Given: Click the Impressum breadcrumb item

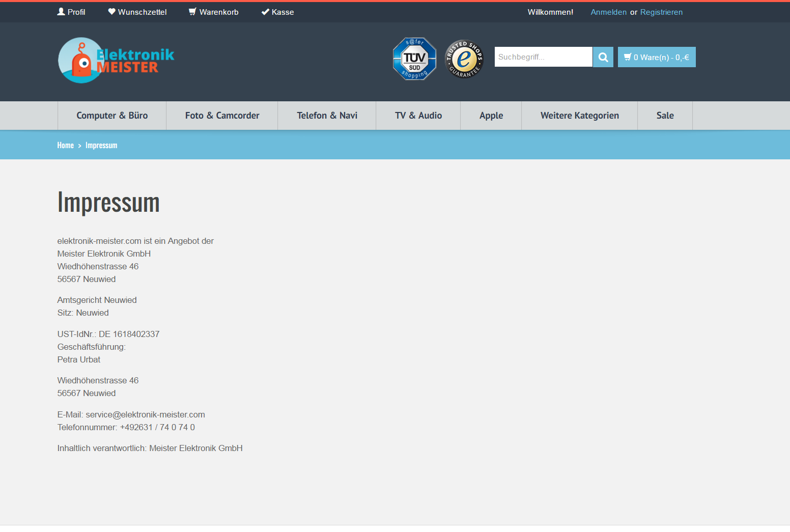Looking at the screenshot, I should click(x=101, y=145).
